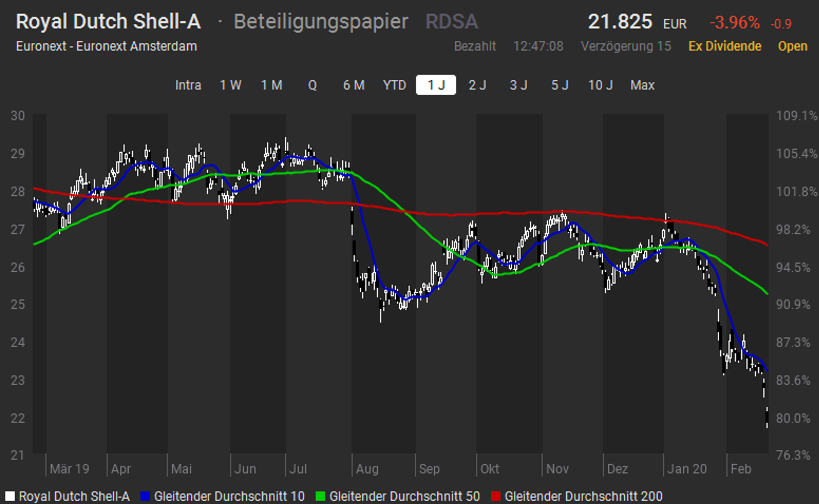Switch chart to 1 M range
This screenshot has width=819, height=504.
272,85
